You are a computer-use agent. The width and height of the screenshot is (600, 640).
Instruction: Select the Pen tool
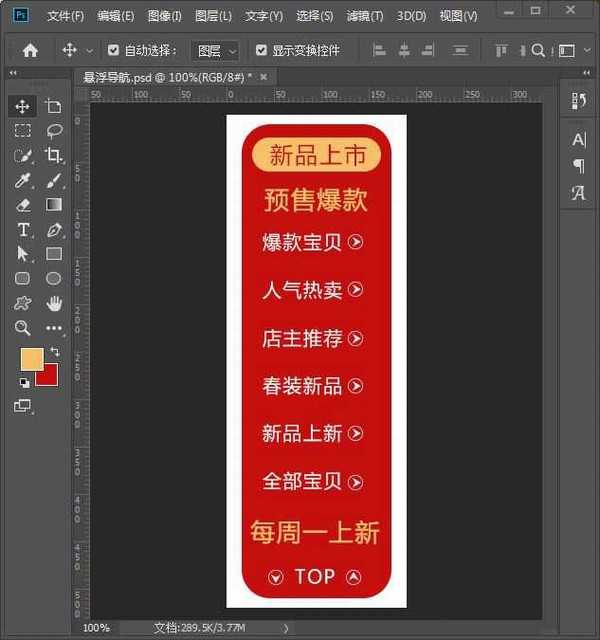54,229
